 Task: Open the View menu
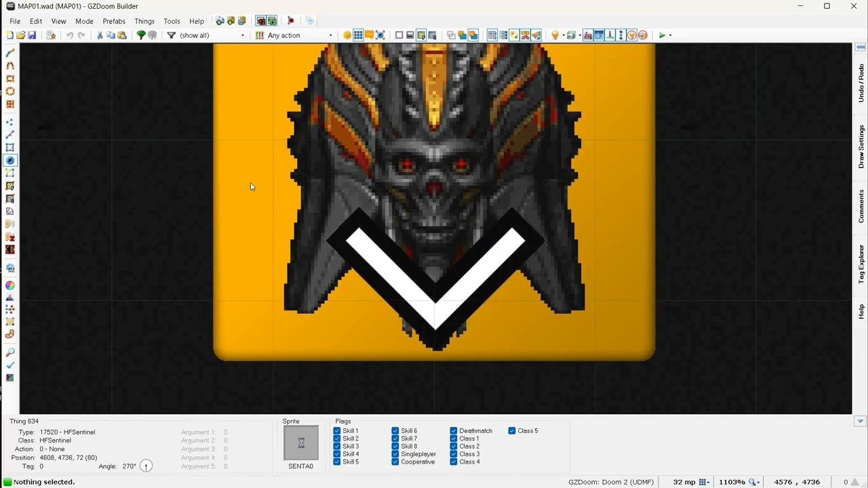pyautogui.click(x=58, y=21)
